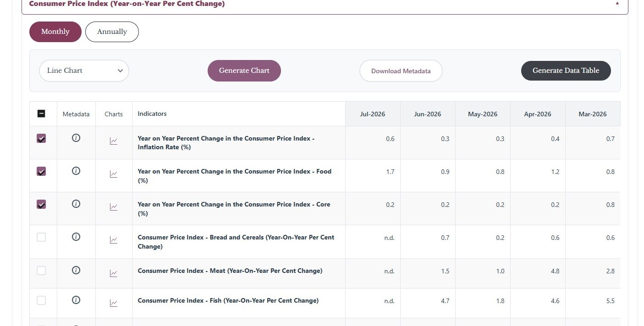Image resolution: width=644 pixels, height=326 pixels.
Task: Select the Fish indicator name
Action: click(x=228, y=300)
